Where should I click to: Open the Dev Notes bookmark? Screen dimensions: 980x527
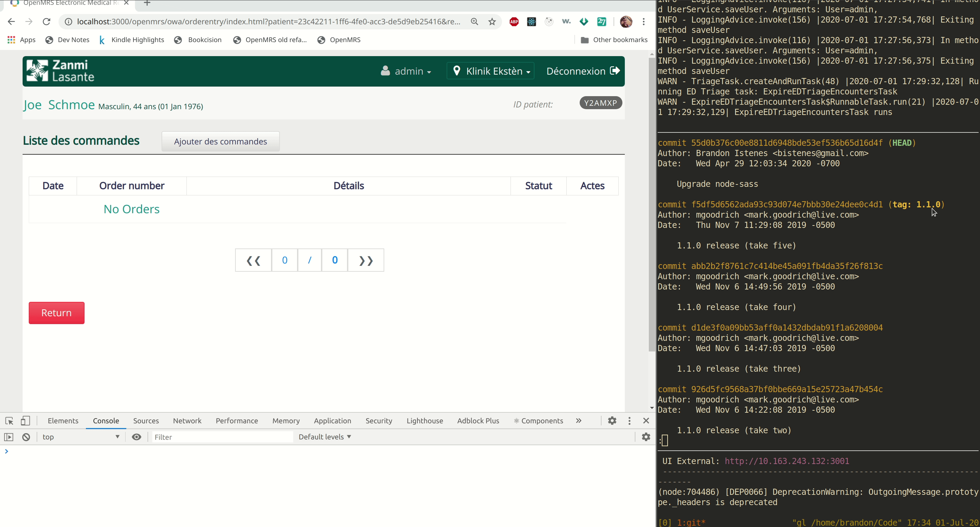point(67,40)
